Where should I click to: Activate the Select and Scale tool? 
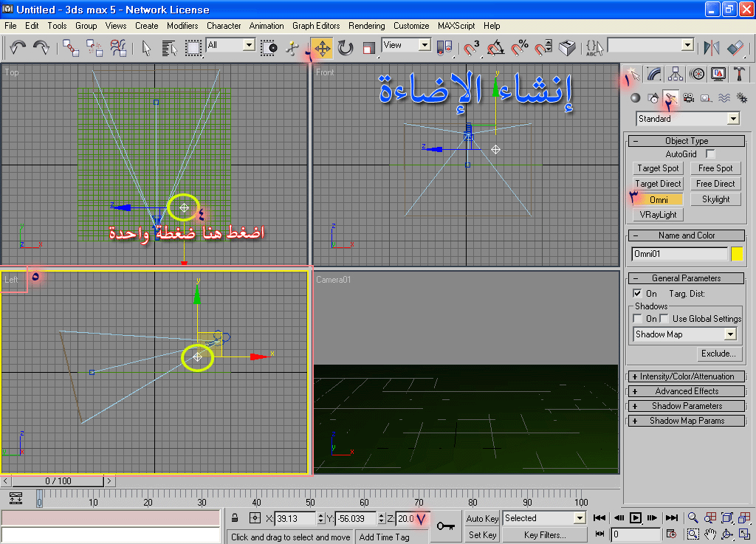click(x=369, y=48)
